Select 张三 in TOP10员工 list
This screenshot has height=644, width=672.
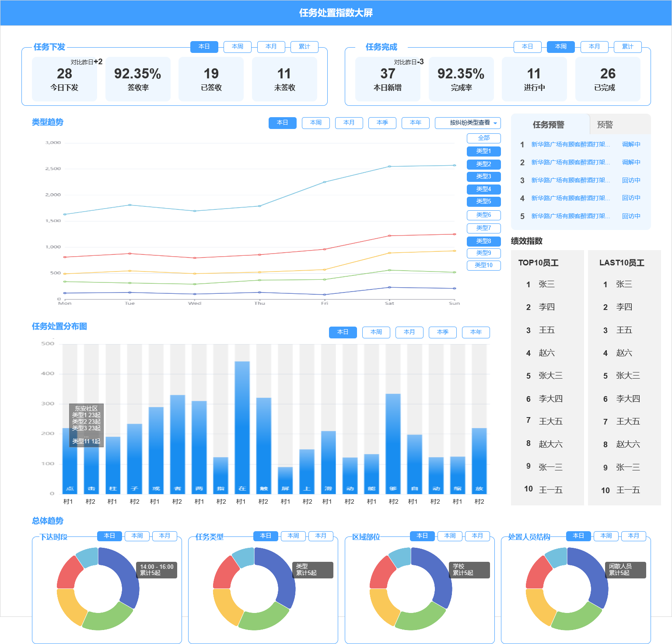[547, 285]
